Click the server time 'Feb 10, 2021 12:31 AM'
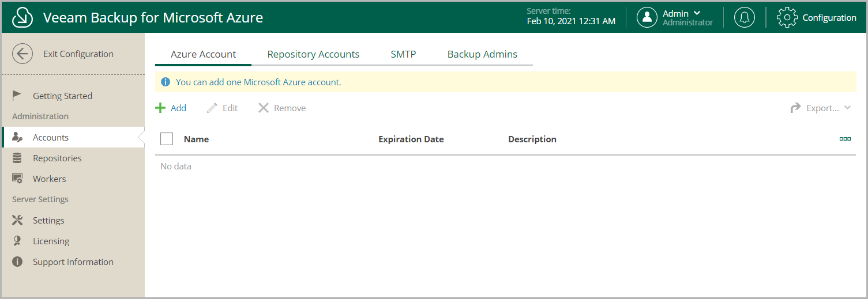The width and height of the screenshot is (868, 299). tap(571, 21)
